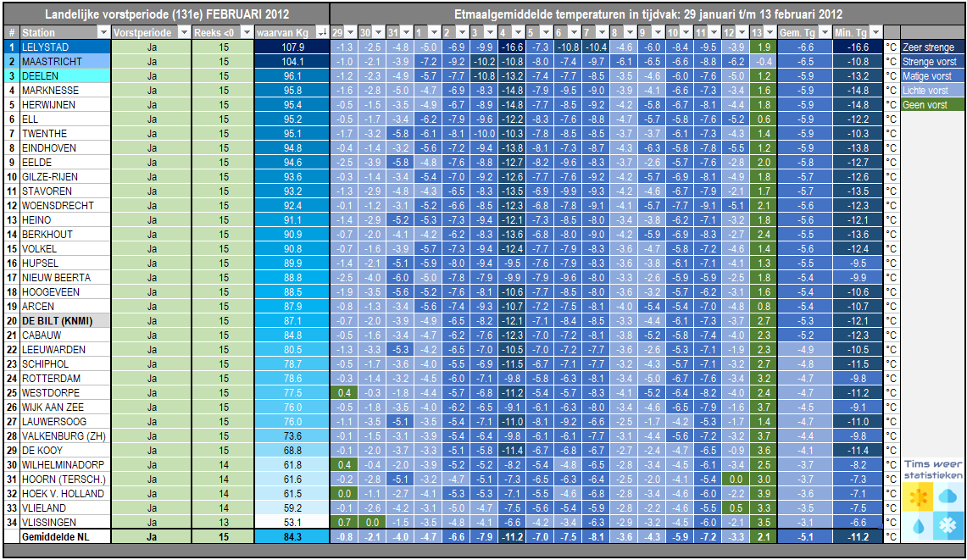Viewport: 967px width, 560px height.
Task: Select the Zeer strenge legend color
Action: click(932, 47)
